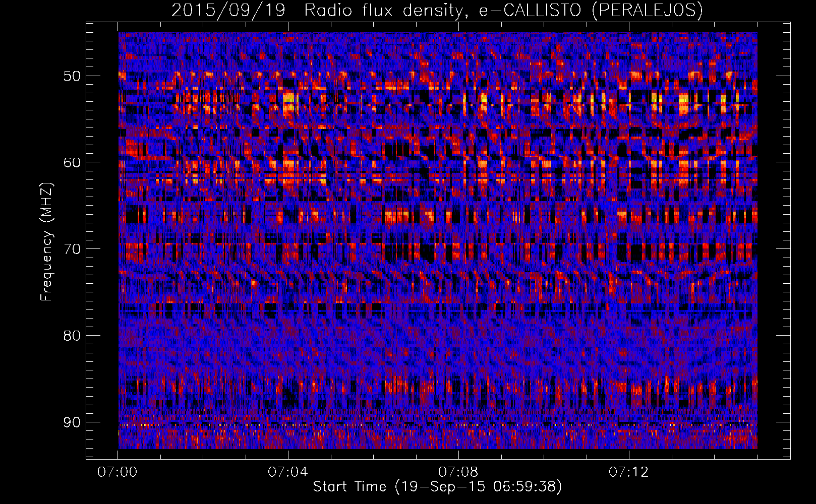Image resolution: width=816 pixels, height=504 pixels.
Task: Click the "Start Time (19-Sep-15 06:59:38)" x-axis label
Action: [437, 487]
